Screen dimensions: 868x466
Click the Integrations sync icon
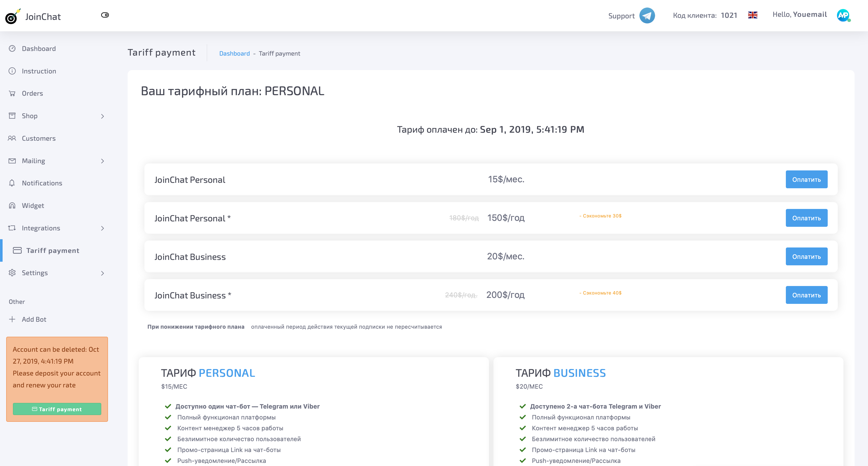click(x=12, y=228)
